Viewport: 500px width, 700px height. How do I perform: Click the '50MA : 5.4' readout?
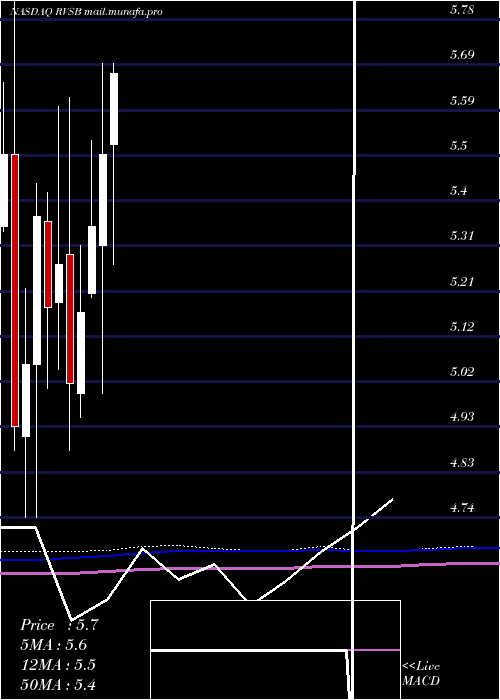click(x=58, y=684)
